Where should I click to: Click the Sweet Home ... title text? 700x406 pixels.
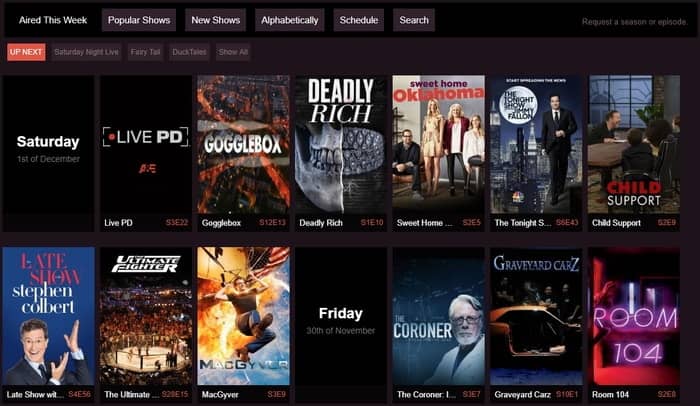(x=424, y=223)
